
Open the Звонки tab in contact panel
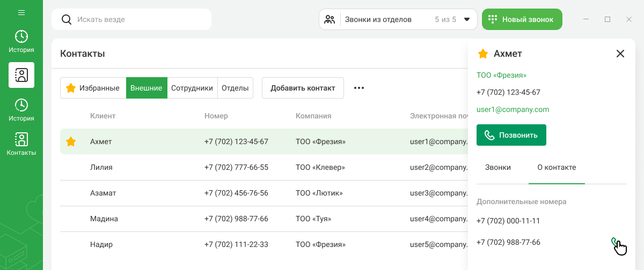coord(497,167)
